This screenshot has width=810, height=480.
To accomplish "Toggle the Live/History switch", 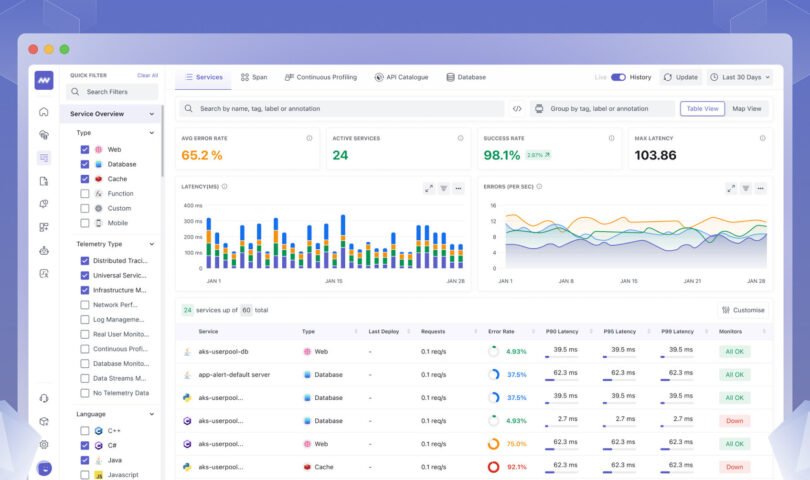I will click(618, 77).
